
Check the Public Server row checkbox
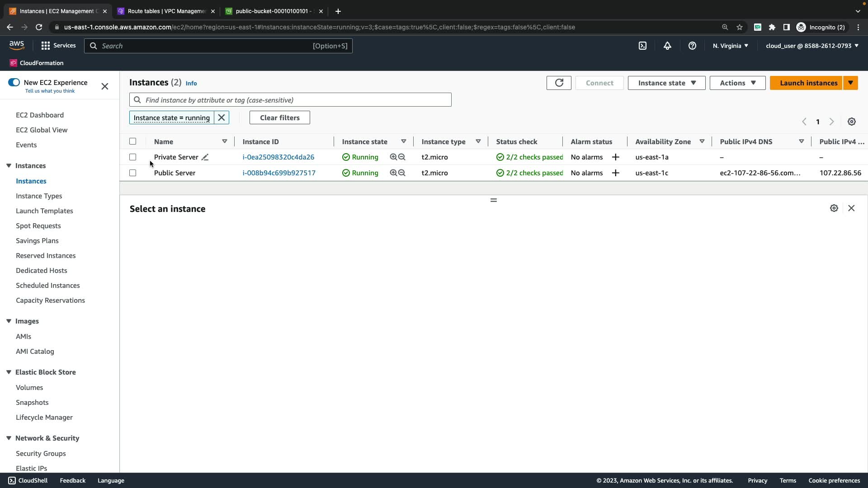pos(132,173)
